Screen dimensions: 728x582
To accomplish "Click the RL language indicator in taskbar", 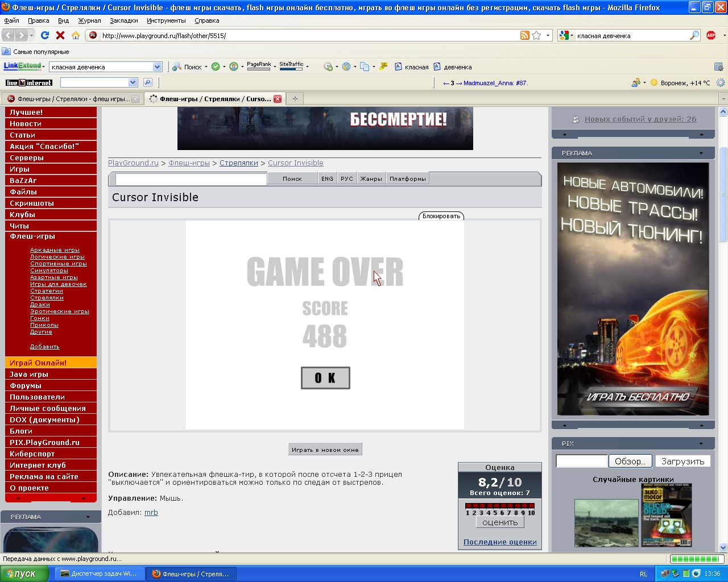I will click(643, 574).
